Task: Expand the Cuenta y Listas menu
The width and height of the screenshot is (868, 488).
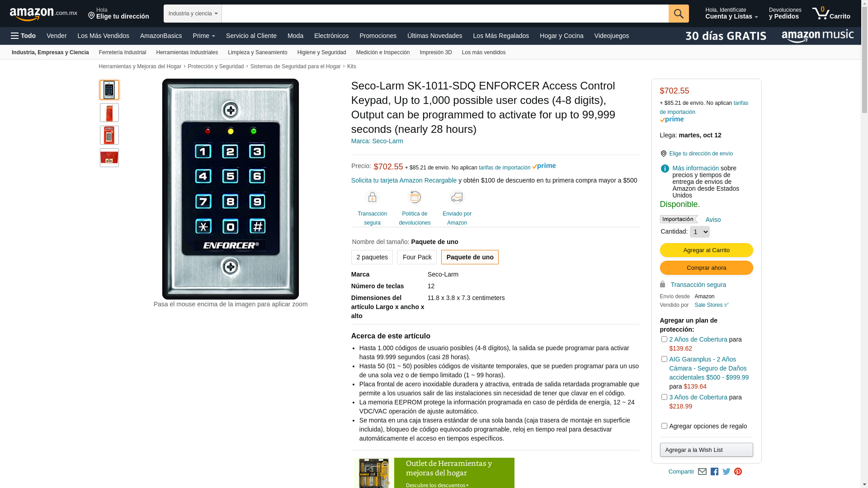Action: point(731,14)
